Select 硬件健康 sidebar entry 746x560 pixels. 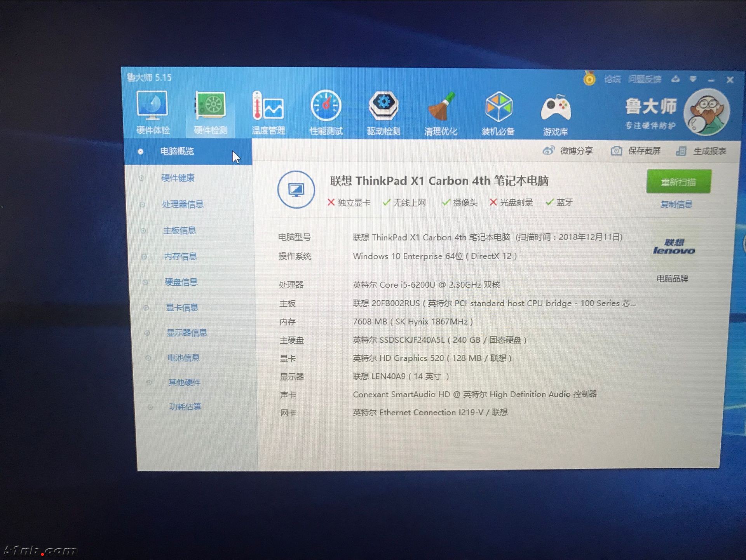pos(178,178)
